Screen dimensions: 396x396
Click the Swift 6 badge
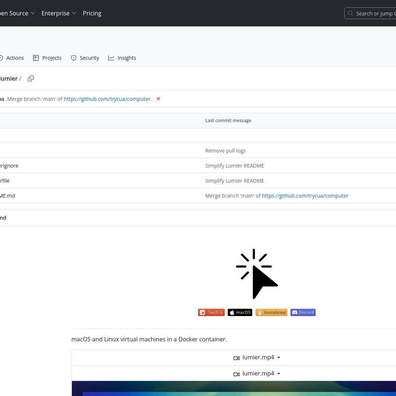[211, 312]
